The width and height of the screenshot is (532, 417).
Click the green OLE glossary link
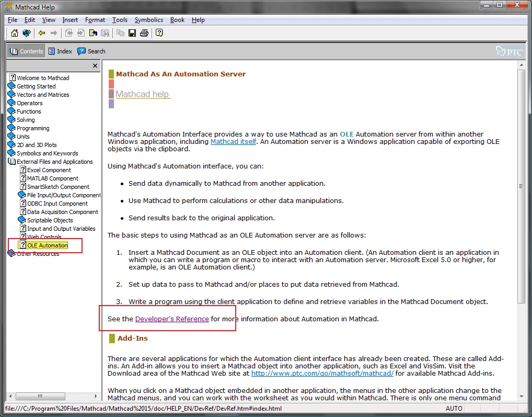tap(347, 134)
